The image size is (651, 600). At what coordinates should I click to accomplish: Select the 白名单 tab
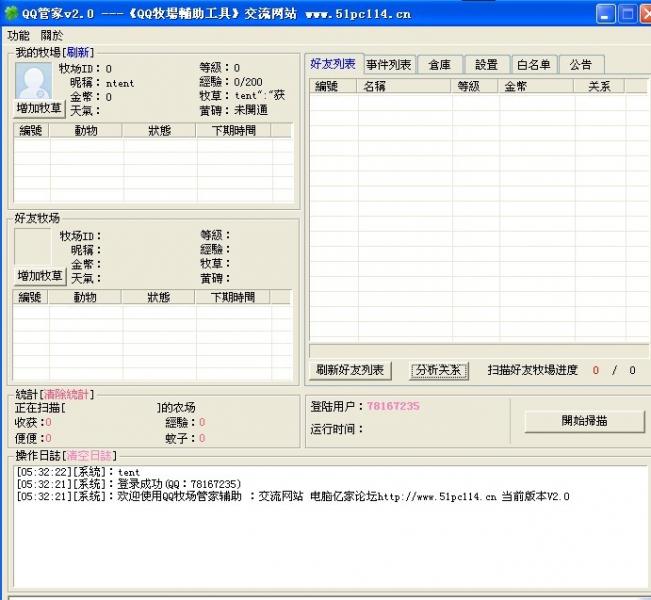[x=534, y=65]
